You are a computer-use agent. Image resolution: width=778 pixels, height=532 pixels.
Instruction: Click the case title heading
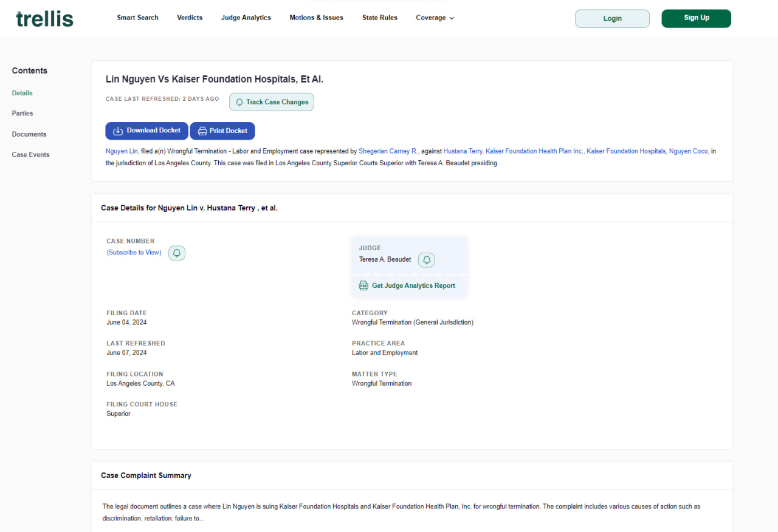pos(215,80)
